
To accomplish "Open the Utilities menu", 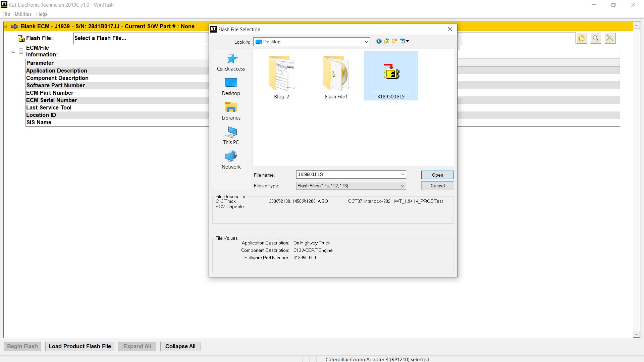I will point(23,14).
